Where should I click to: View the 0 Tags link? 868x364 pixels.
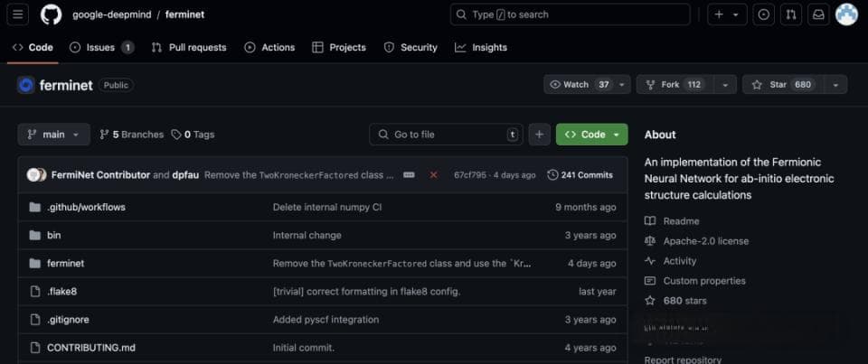tap(193, 135)
